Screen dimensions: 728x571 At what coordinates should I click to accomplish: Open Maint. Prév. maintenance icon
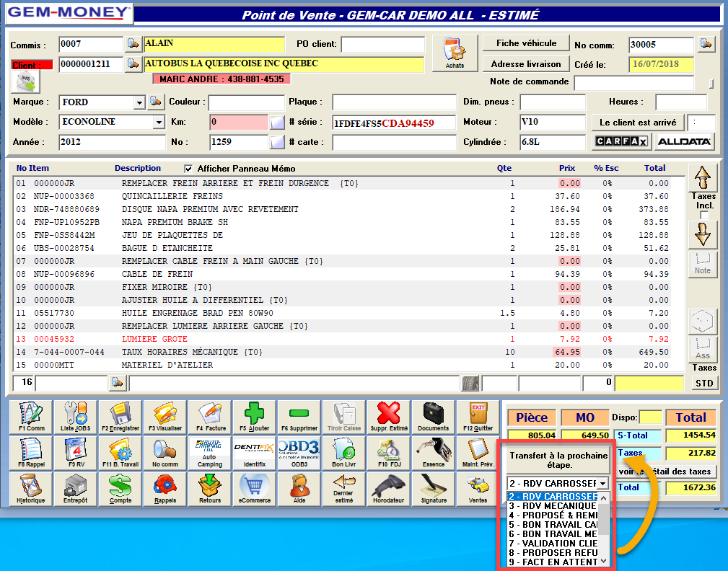pos(478,453)
